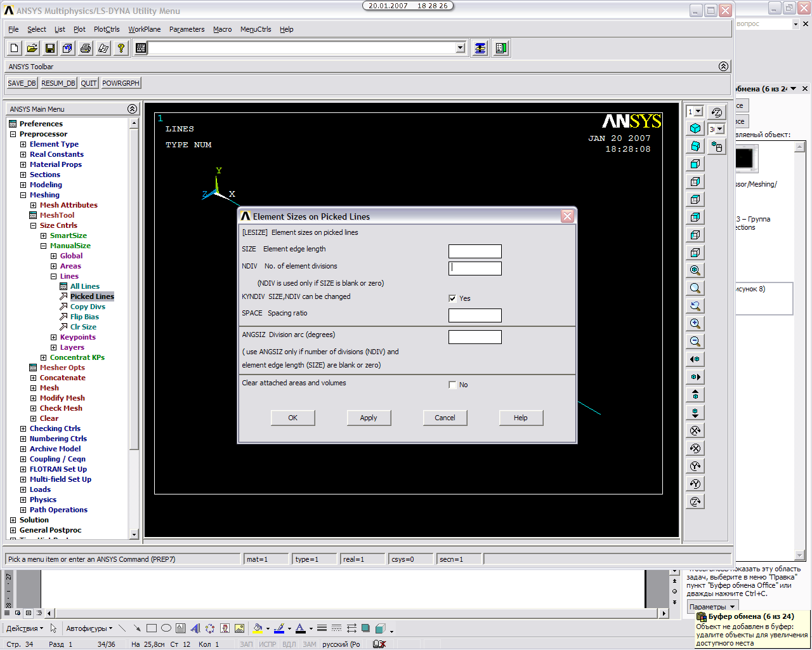Click the Save Analysis floppy icon
The image size is (812, 650).
[50, 48]
